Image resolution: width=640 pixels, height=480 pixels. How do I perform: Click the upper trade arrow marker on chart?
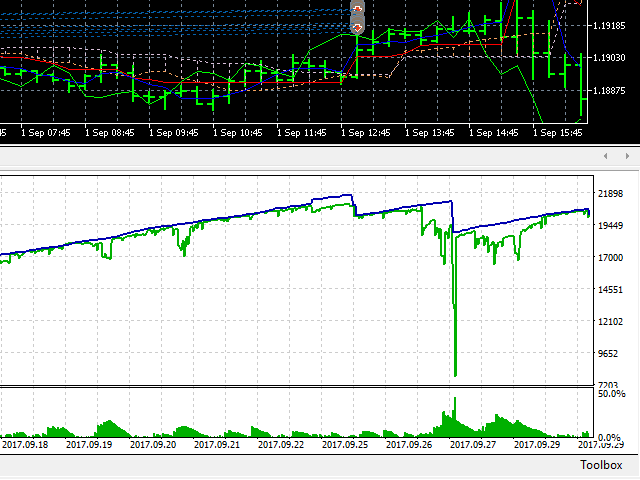point(358,9)
